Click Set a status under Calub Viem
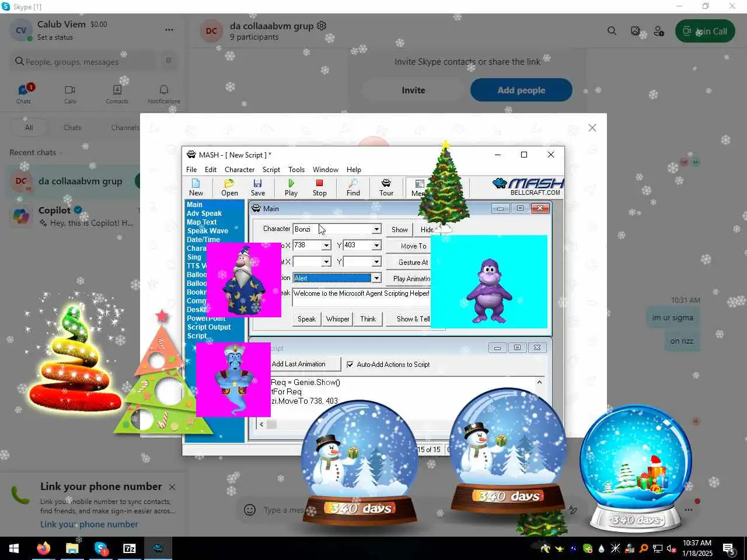Screen dimensions: 747x560 coord(55,37)
